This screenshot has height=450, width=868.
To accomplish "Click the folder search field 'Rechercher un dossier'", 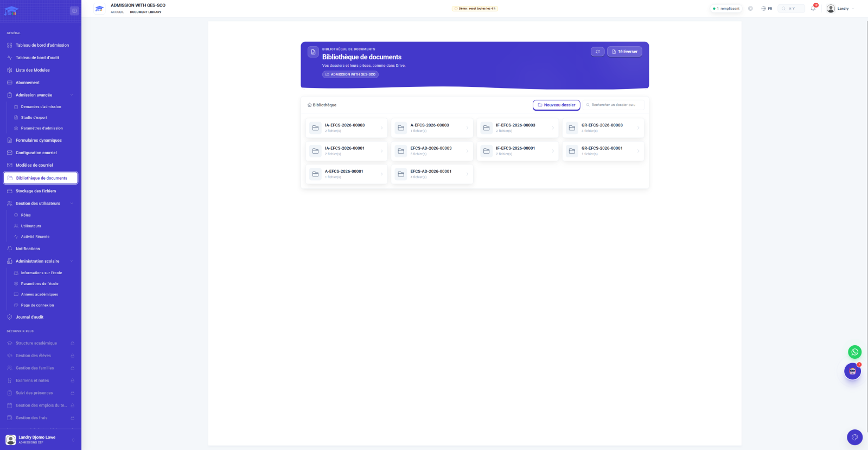I will coord(613,105).
